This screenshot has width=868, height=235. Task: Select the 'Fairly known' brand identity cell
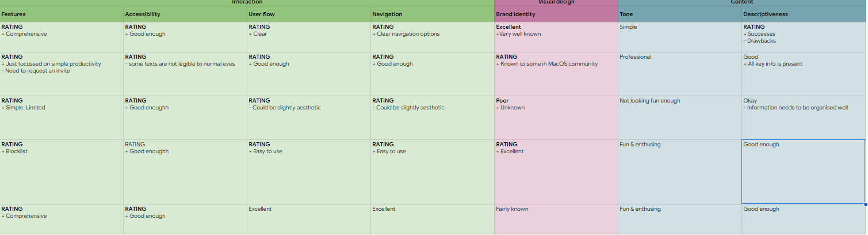[x=556, y=219]
